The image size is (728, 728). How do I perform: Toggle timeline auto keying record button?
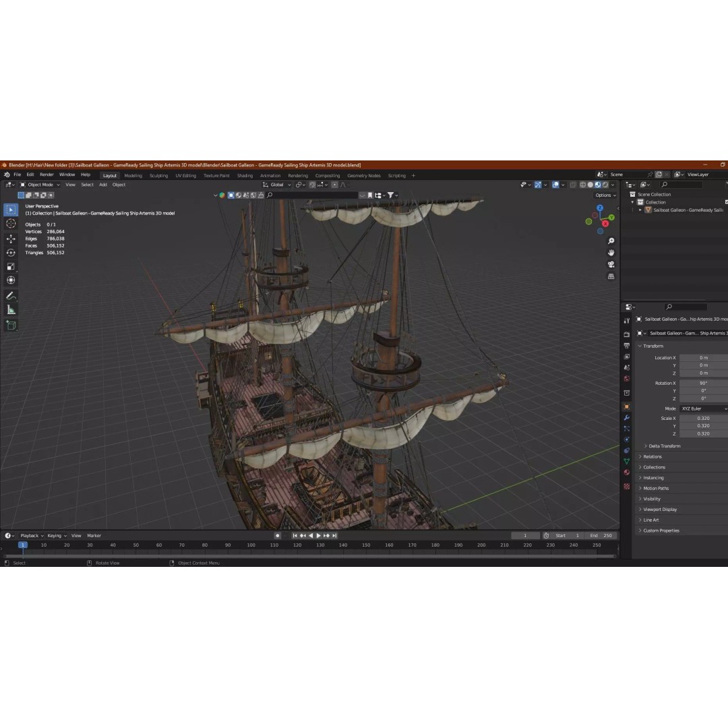pyautogui.click(x=277, y=536)
